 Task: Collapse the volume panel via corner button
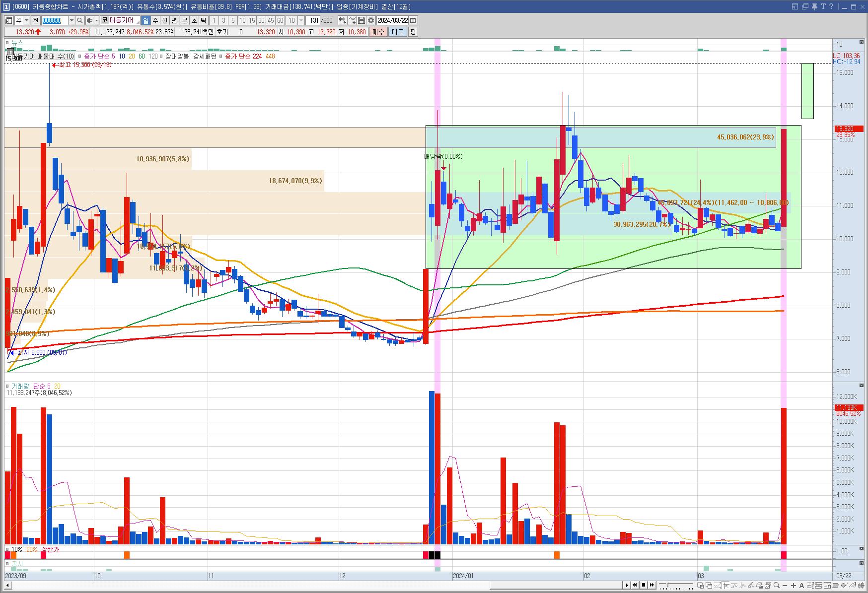(x=862, y=386)
